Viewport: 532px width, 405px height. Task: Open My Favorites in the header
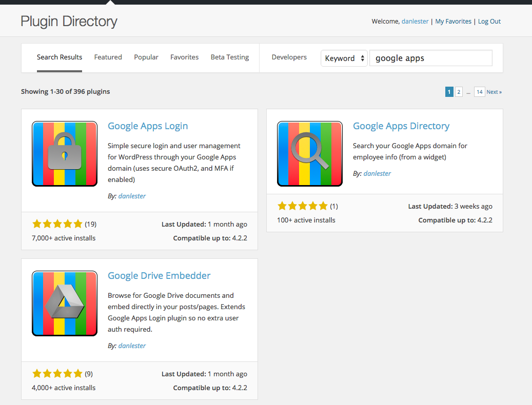point(453,22)
